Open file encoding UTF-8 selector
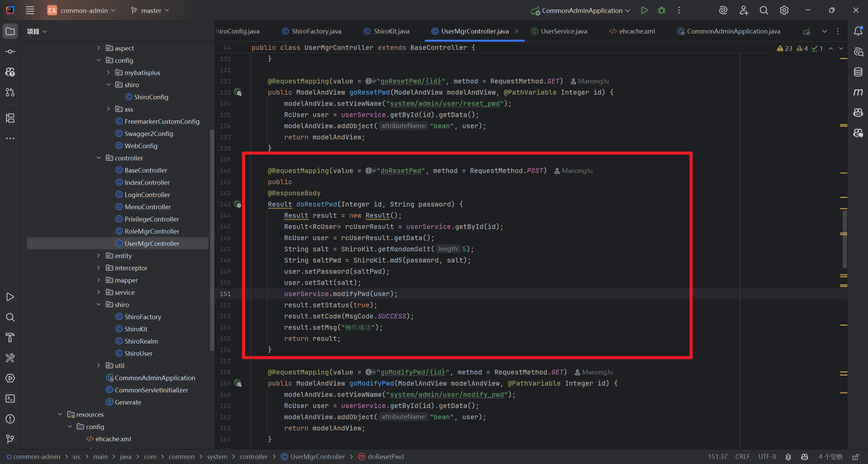This screenshot has width=868, height=464. (767, 457)
